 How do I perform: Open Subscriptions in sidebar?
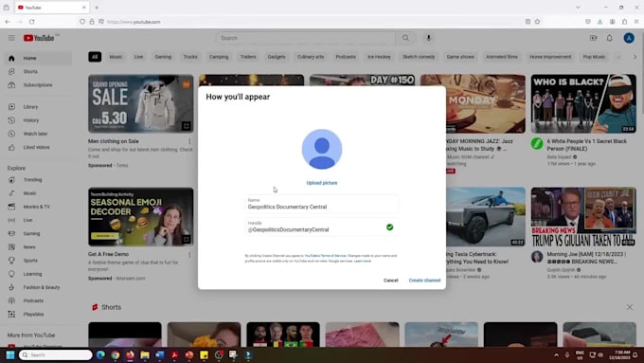click(x=39, y=85)
